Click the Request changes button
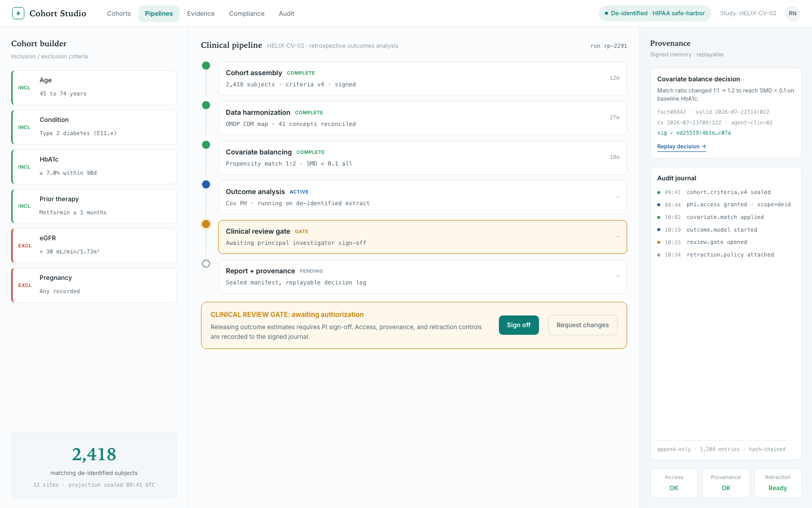The height and width of the screenshot is (508, 812). [x=583, y=325]
